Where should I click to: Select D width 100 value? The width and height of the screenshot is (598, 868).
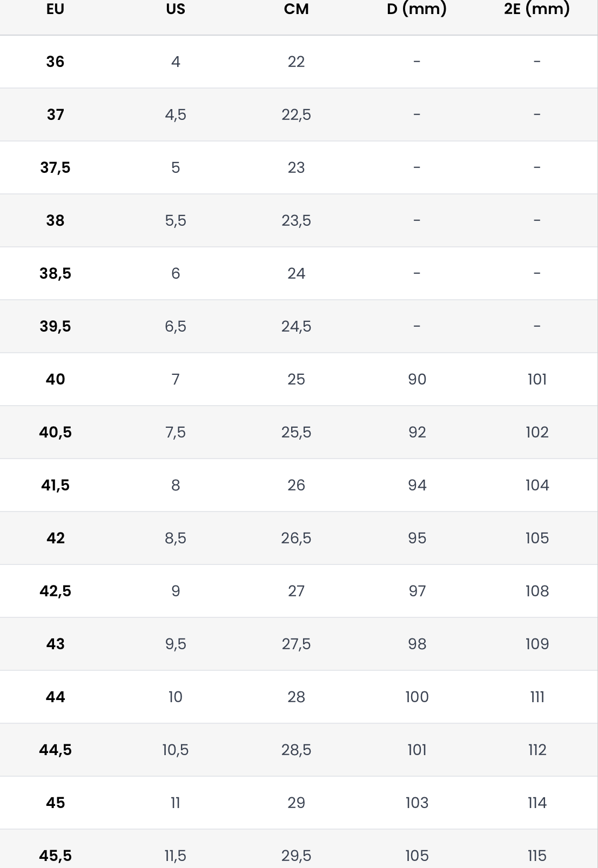417,697
